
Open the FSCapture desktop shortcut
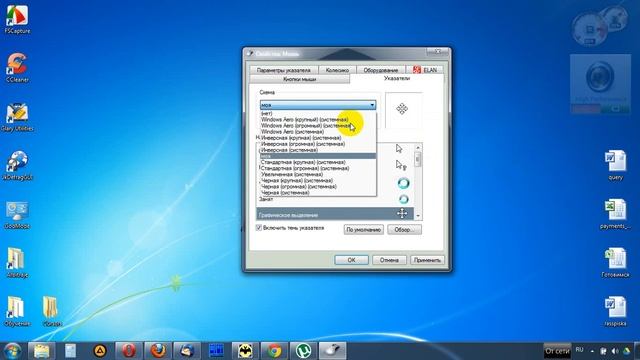tap(17, 19)
